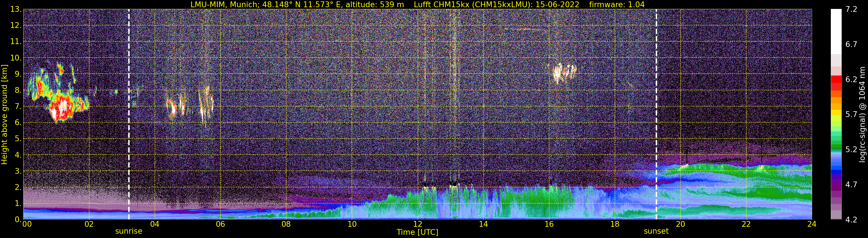Click the 6.7 colorbar value label

[x=851, y=44]
